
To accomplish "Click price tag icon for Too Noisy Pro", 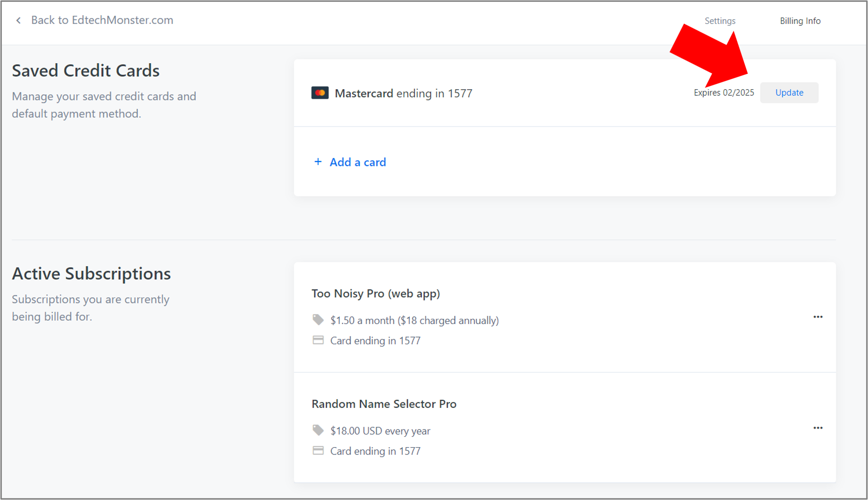I will tap(318, 320).
